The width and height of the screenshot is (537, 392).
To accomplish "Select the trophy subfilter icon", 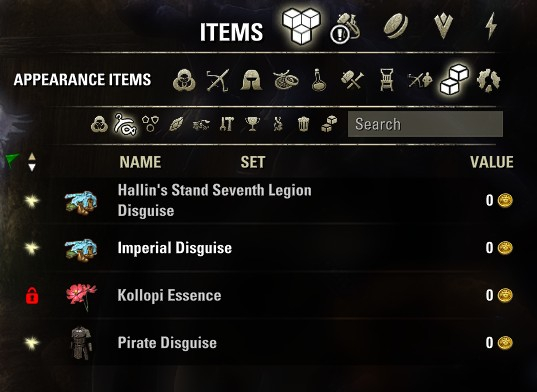I will tap(252, 124).
